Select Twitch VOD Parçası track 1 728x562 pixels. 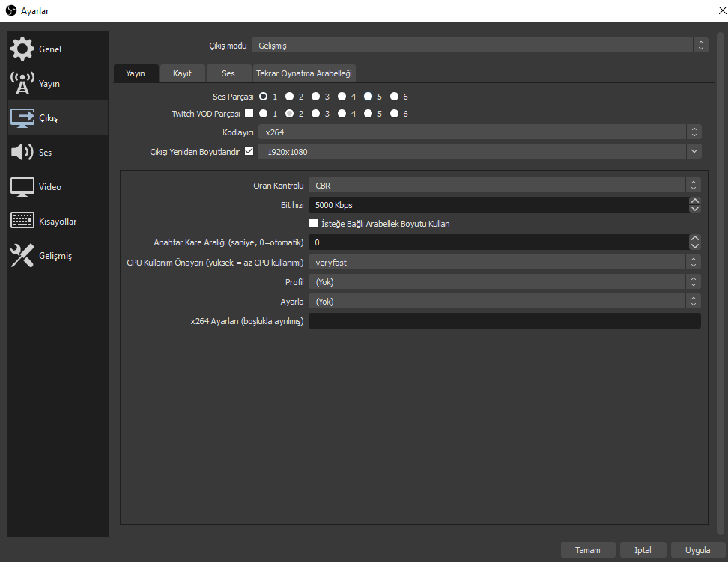pyautogui.click(x=263, y=113)
